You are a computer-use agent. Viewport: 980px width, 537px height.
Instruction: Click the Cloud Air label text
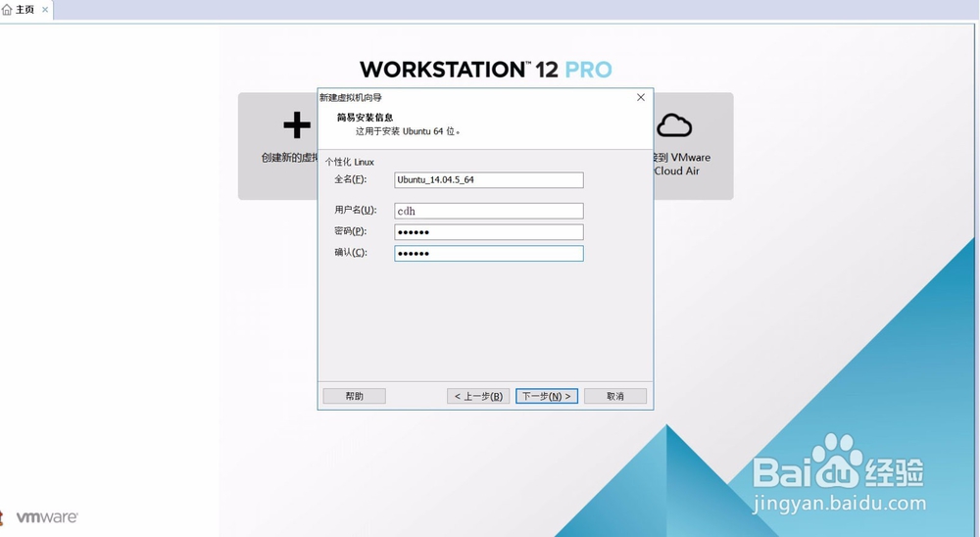click(677, 171)
